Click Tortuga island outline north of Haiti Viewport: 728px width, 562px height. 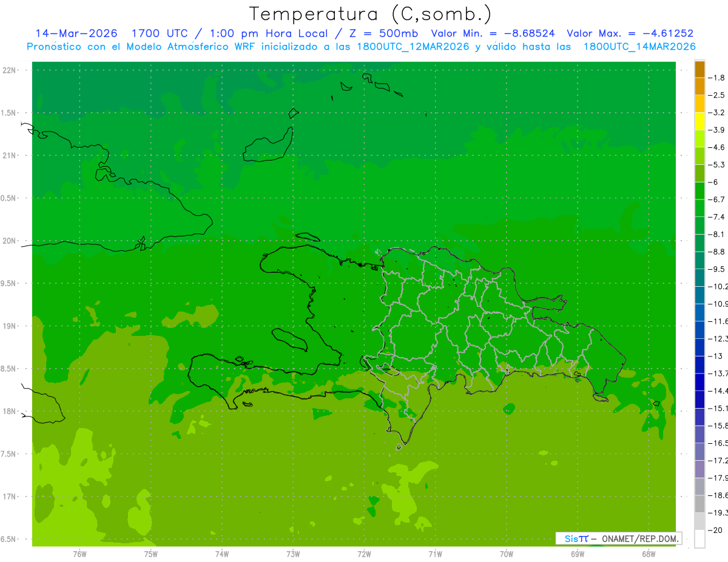click(x=308, y=236)
